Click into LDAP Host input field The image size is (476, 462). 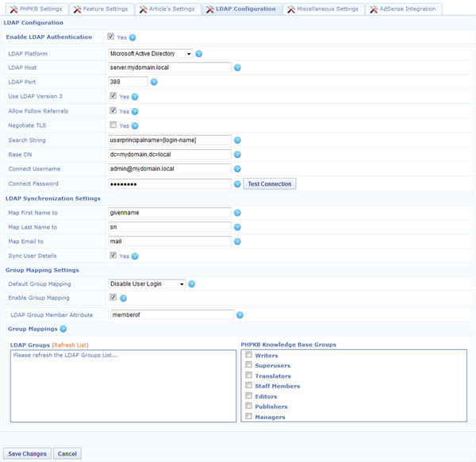click(170, 67)
